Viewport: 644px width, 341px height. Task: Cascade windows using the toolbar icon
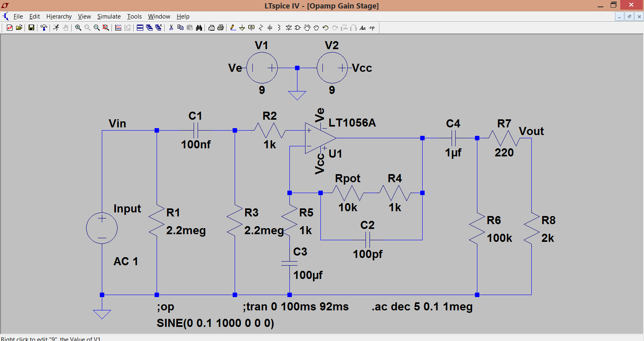tap(149, 27)
